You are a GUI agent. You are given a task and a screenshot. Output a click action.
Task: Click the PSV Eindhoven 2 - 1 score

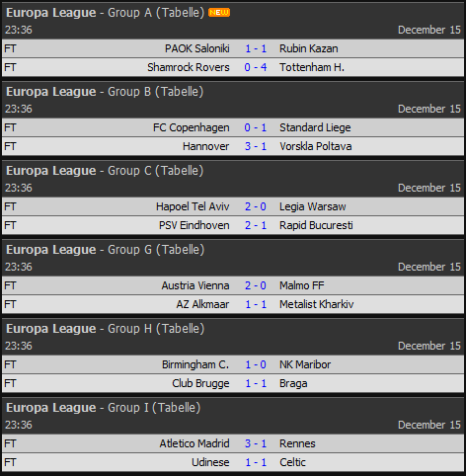256,225
